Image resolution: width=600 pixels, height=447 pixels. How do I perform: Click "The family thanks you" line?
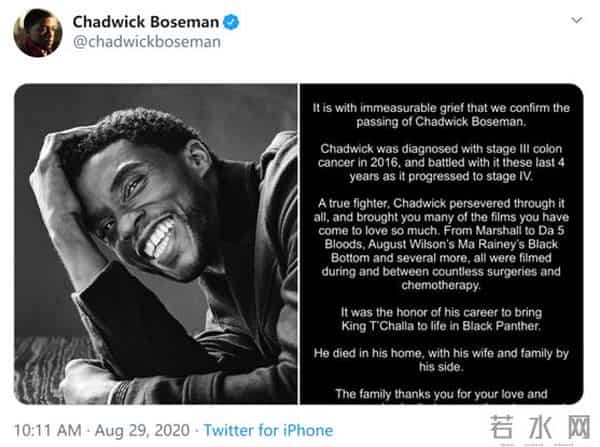coord(441,393)
